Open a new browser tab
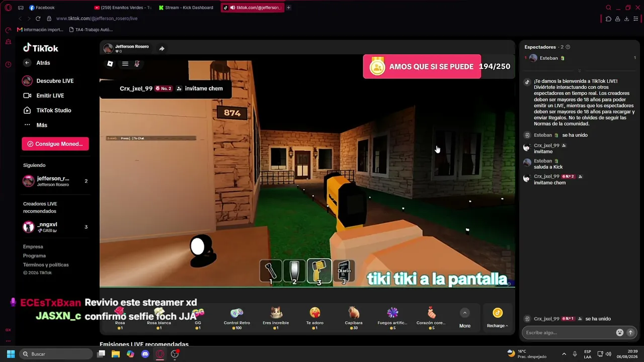This screenshot has height=362, width=644. [288, 8]
